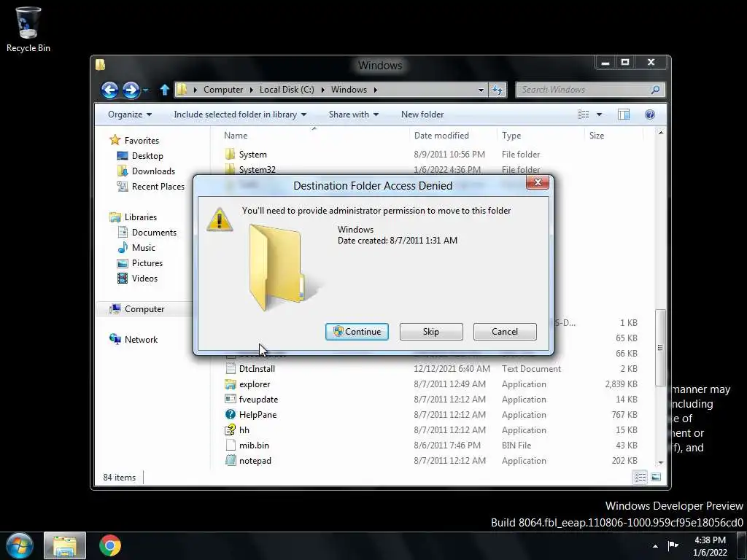Click Continue in the access denied dialog

coord(357,332)
